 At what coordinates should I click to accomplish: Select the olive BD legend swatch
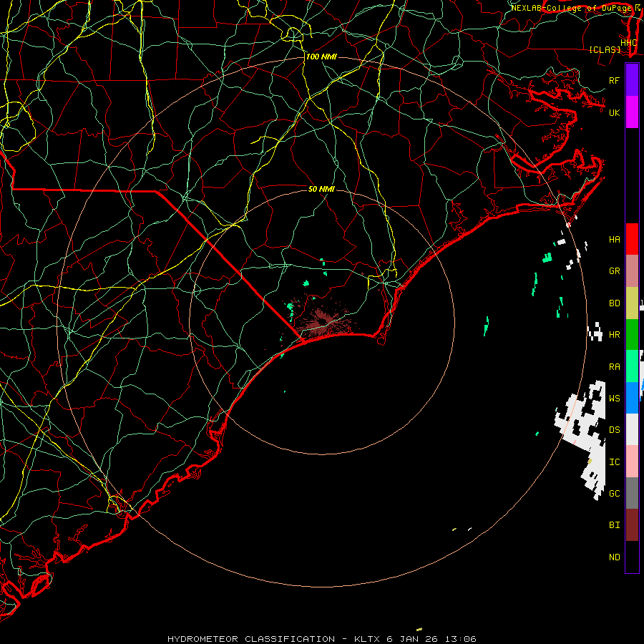point(632,303)
